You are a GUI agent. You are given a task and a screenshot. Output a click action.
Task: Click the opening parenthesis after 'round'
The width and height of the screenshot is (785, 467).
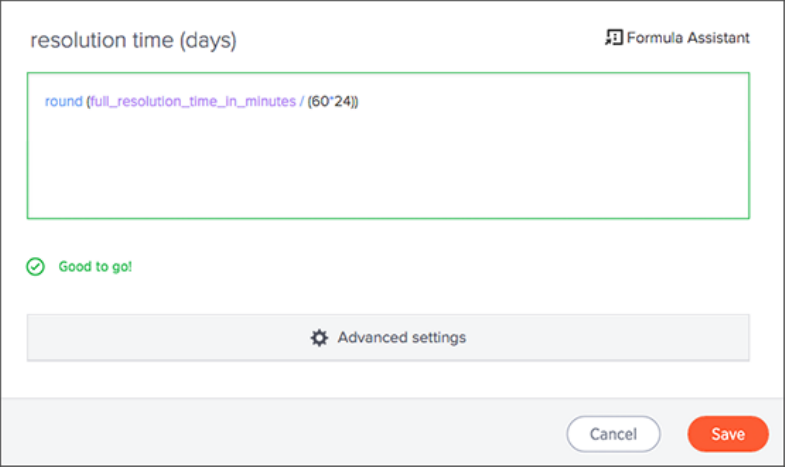tap(88, 102)
